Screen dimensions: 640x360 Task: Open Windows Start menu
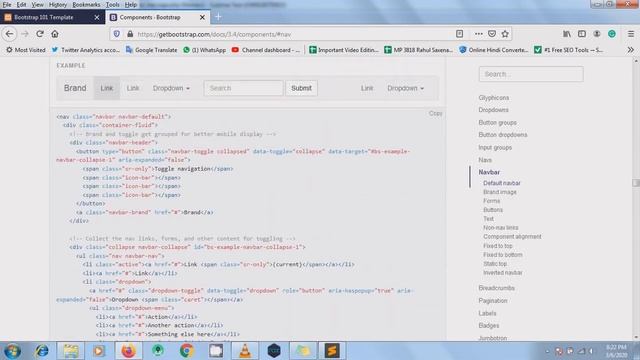(x=12, y=351)
